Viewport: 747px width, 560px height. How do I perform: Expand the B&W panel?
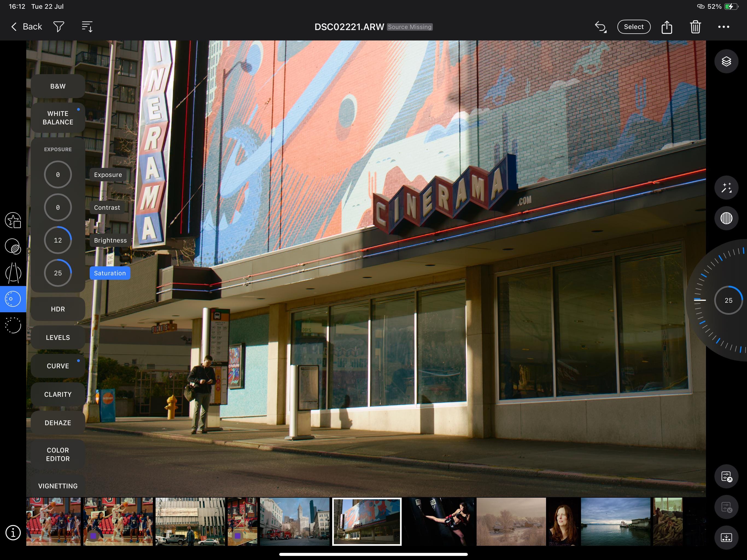[x=58, y=86]
